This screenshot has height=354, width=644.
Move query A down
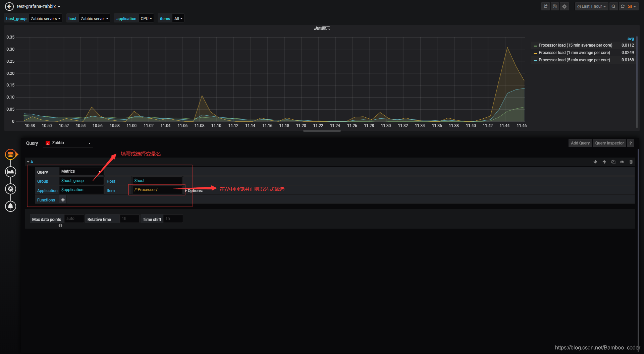click(595, 162)
